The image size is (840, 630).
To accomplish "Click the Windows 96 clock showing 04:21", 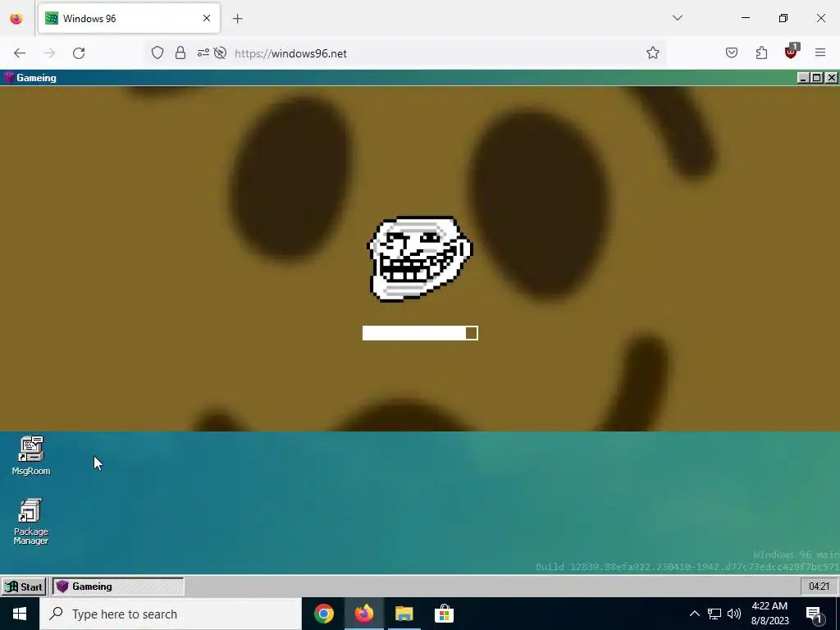I will click(x=819, y=587).
